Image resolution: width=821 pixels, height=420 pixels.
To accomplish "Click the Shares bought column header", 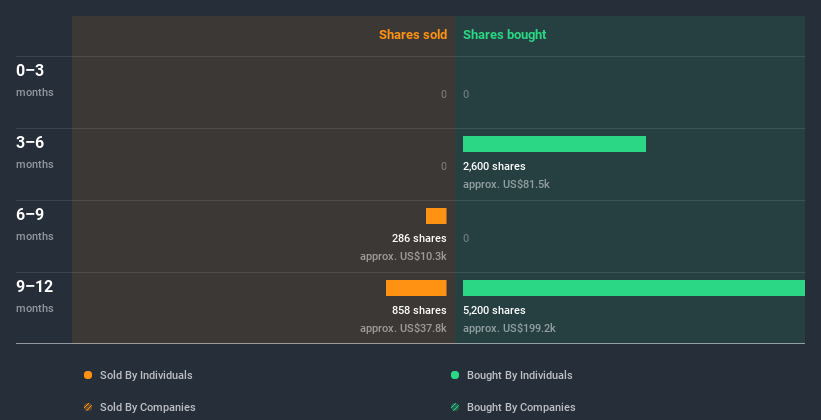I will coord(505,35).
